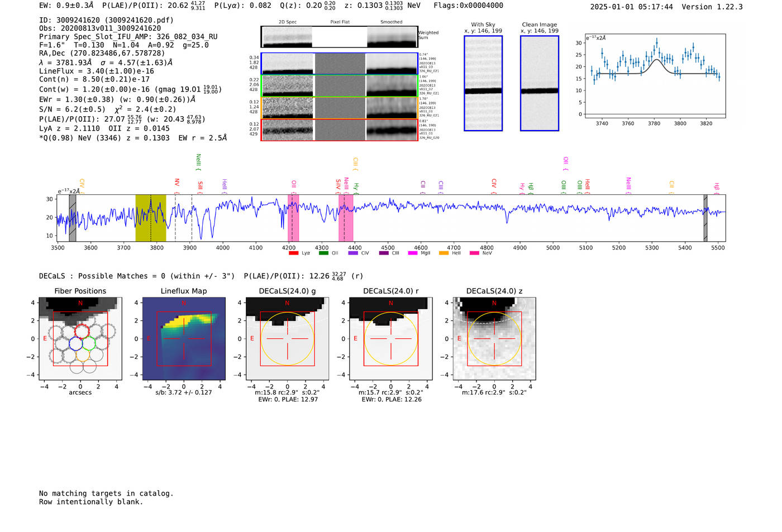The image size is (782, 532).
Task: Click the Weighted Sum 2D spectrum strip
Action: point(339,37)
